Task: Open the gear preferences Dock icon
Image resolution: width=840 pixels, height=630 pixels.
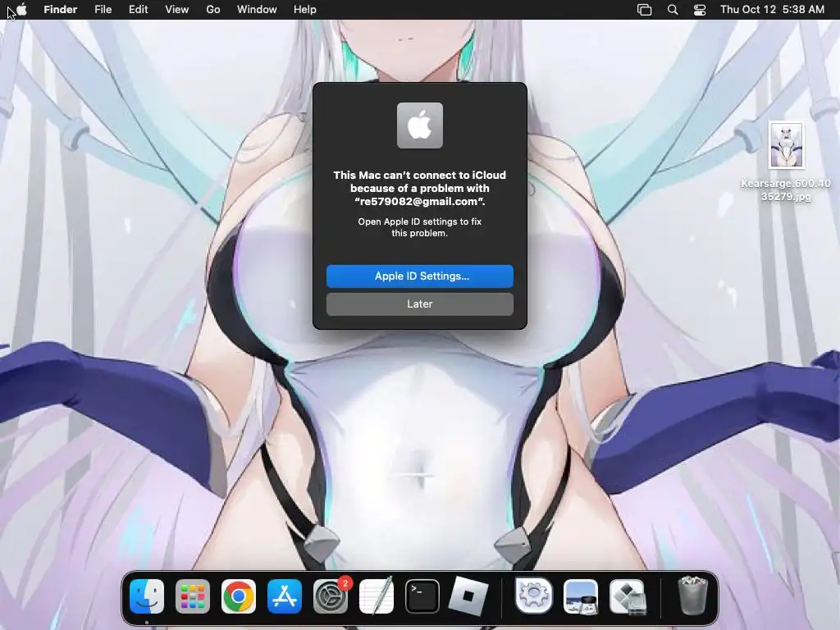Action: click(534, 596)
